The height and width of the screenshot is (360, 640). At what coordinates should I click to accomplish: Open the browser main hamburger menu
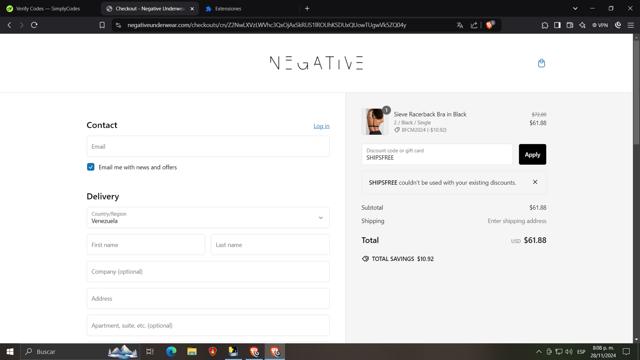click(x=631, y=25)
